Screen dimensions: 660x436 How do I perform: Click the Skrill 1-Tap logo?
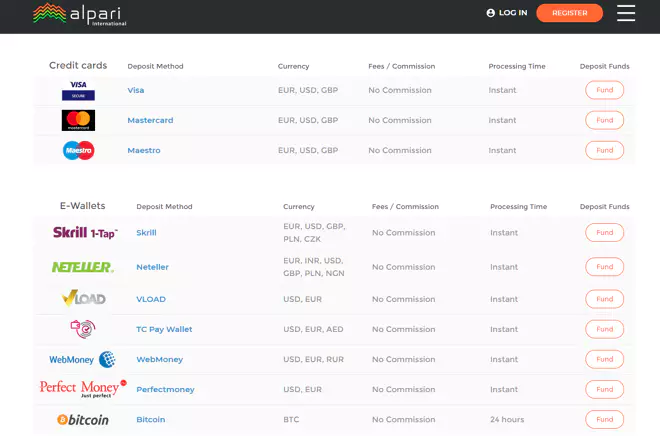coord(85,233)
